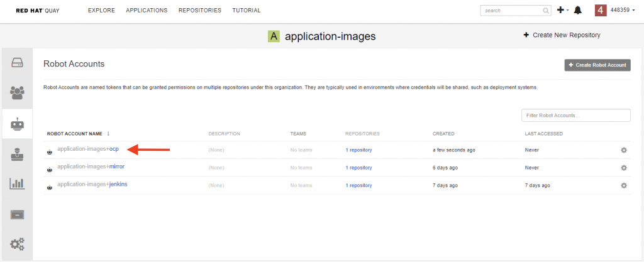Click the Robot Accounts heading

(74, 64)
